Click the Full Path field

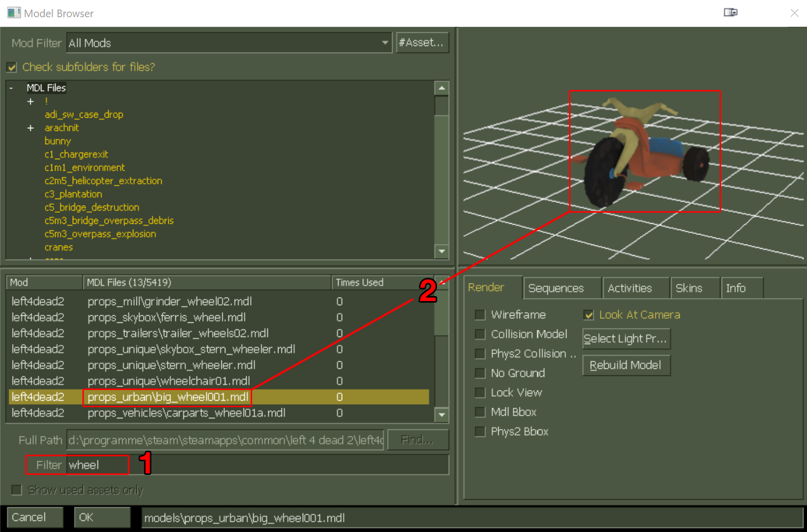point(225,440)
